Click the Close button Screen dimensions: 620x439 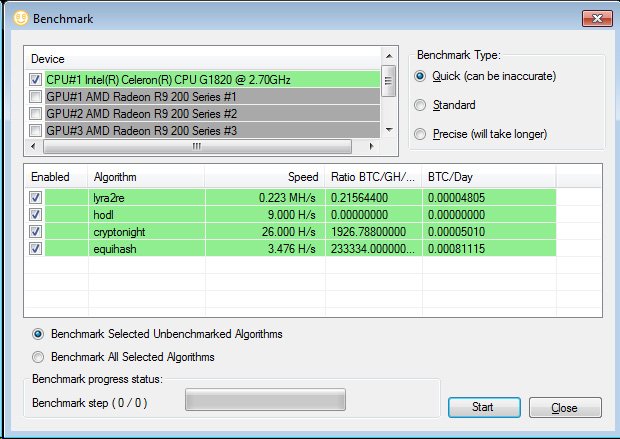click(565, 408)
